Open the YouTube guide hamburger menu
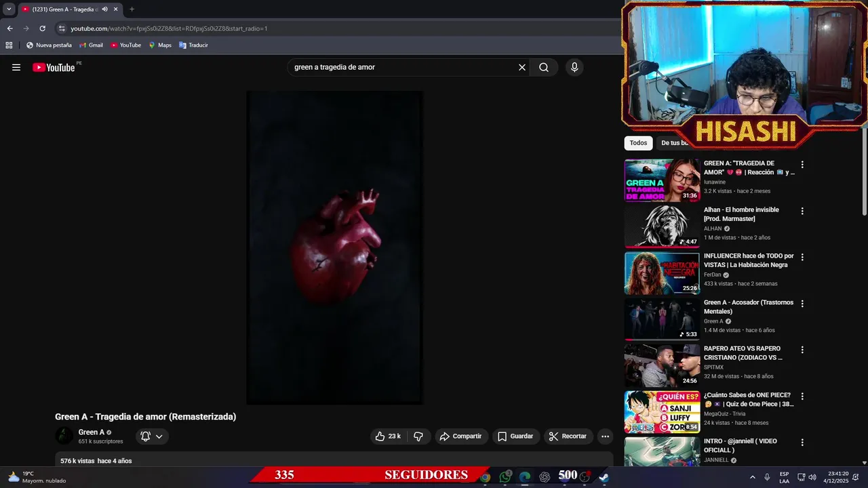The height and width of the screenshot is (488, 868). tap(16, 67)
